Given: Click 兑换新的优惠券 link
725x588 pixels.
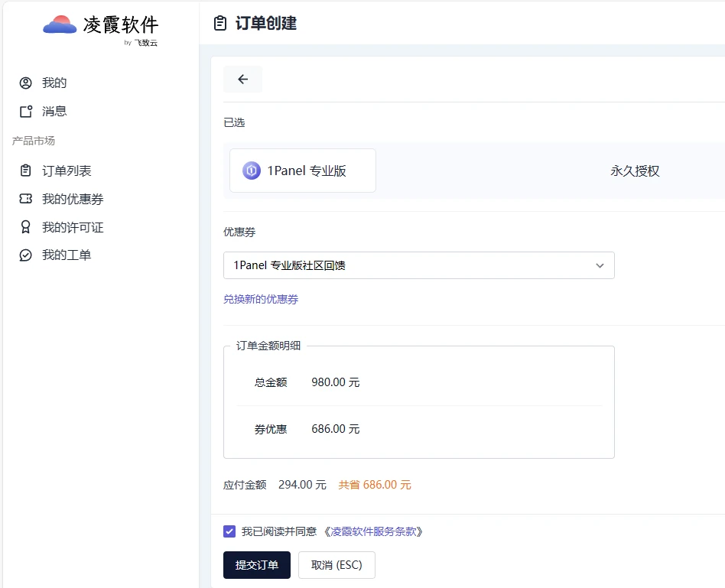Looking at the screenshot, I should point(261,300).
